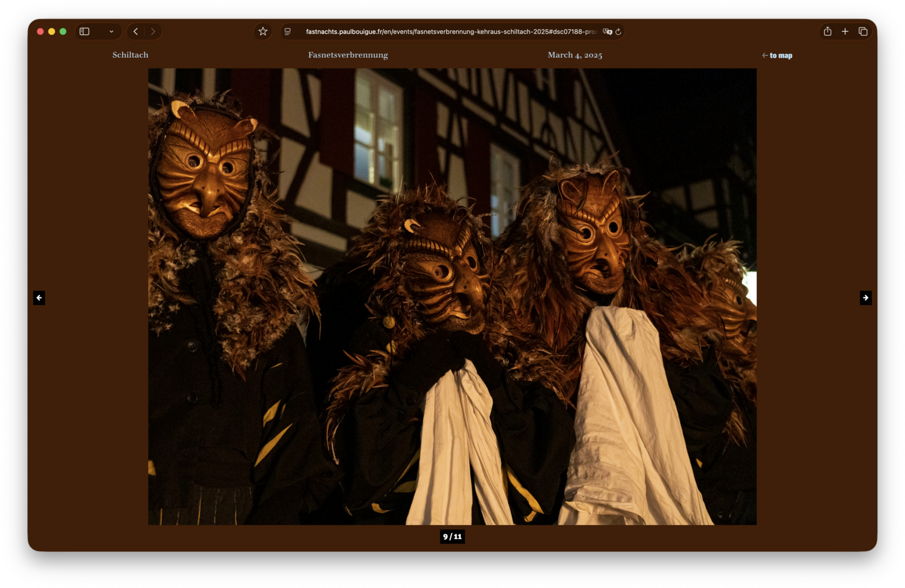Open a new tab
This screenshot has width=905, height=588.
(x=845, y=32)
